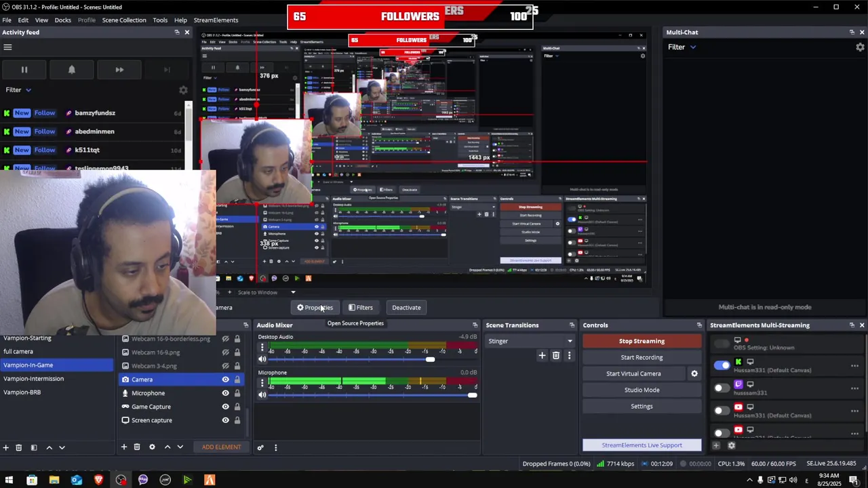This screenshot has height=488, width=868.
Task: Open scene filters icon
Action: (x=33, y=447)
